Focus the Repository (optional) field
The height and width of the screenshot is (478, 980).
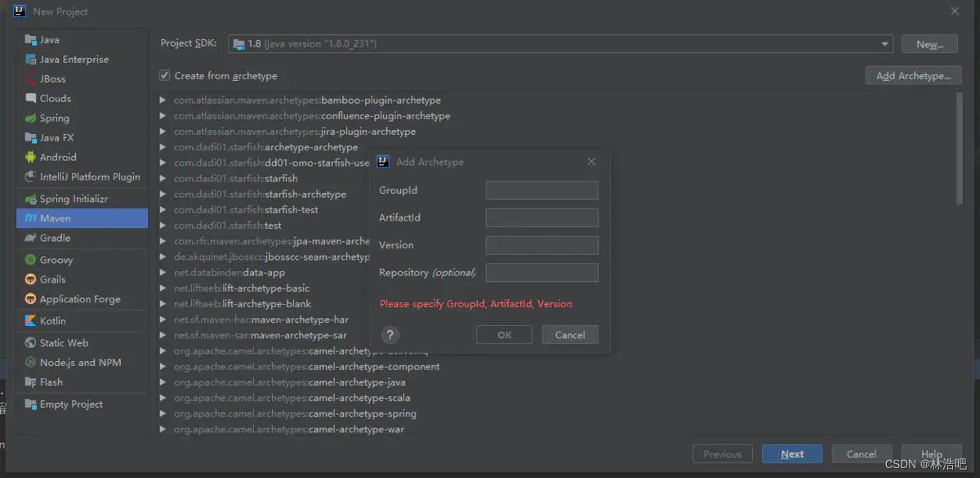point(541,272)
